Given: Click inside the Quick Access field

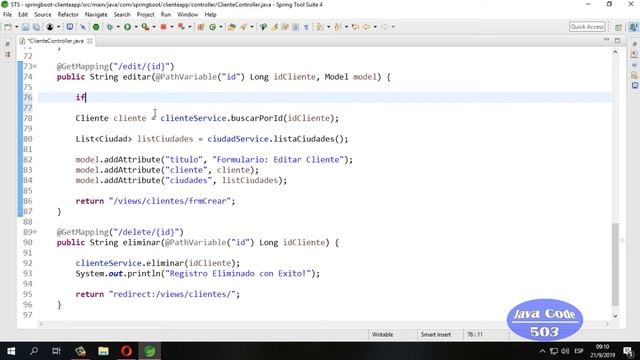Looking at the screenshot, I should (x=587, y=27).
